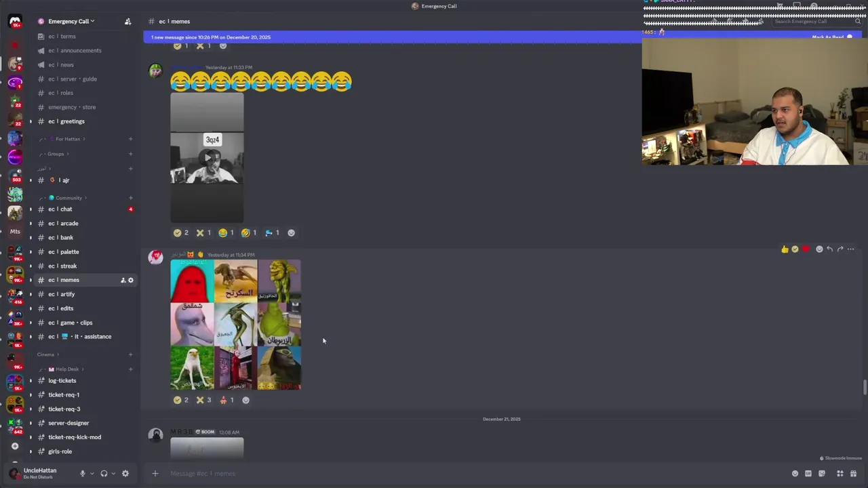Viewport: 868px width, 488px height.
Task: Open microphone input options dropdown arrow
Action: (x=92, y=474)
